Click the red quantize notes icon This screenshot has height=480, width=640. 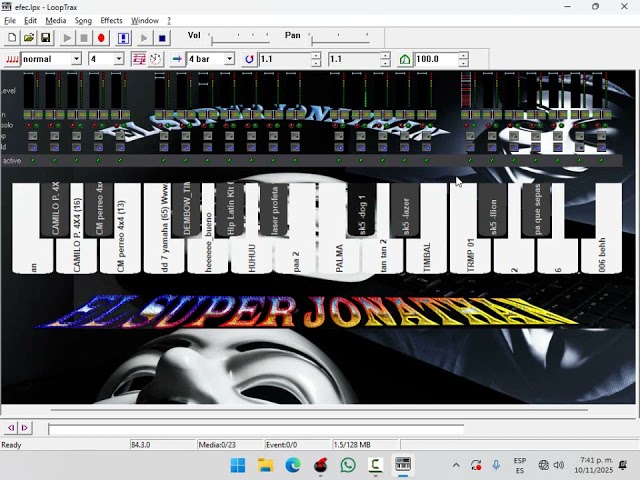12,59
